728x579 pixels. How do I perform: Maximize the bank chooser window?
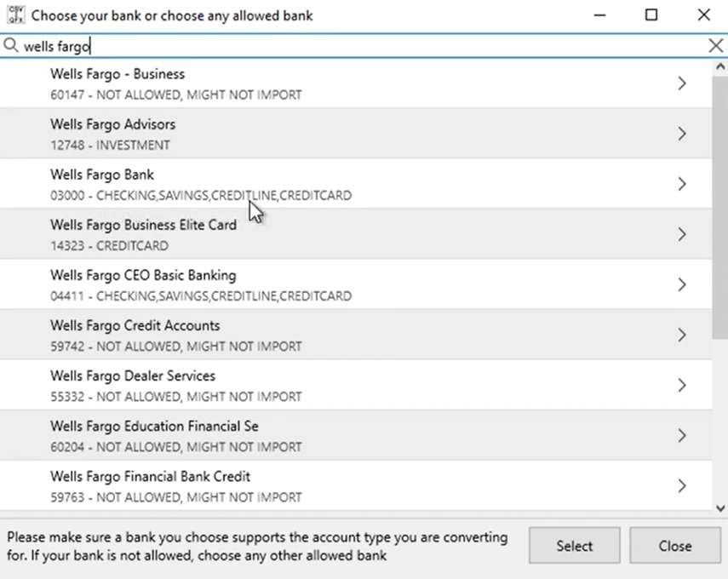point(651,14)
